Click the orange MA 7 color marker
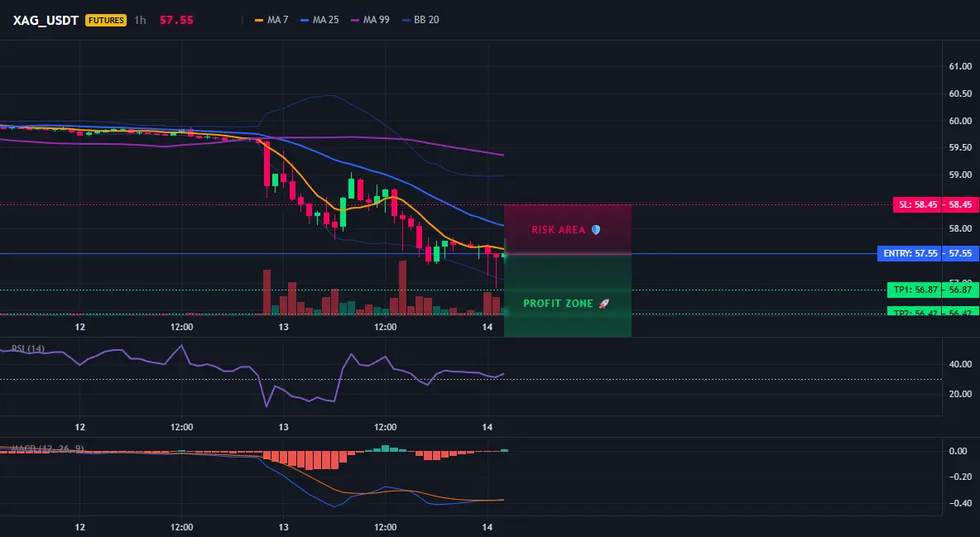This screenshot has width=980, height=537. [259, 20]
